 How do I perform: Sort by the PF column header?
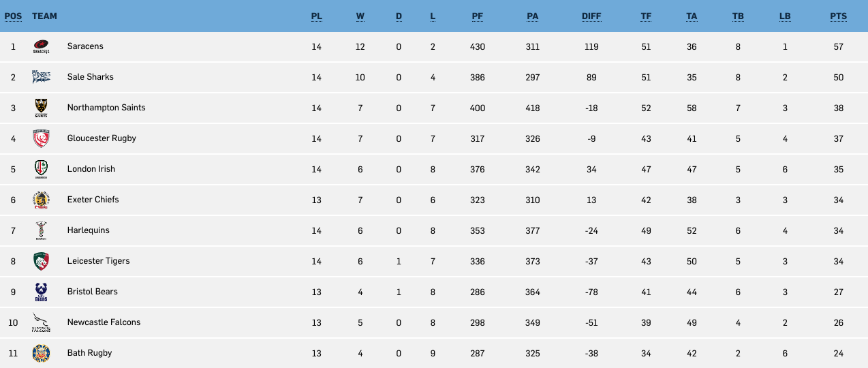point(478,16)
